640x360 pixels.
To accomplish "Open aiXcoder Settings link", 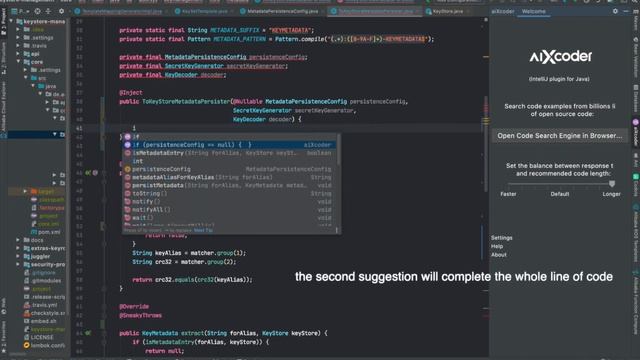I will coord(502,238).
